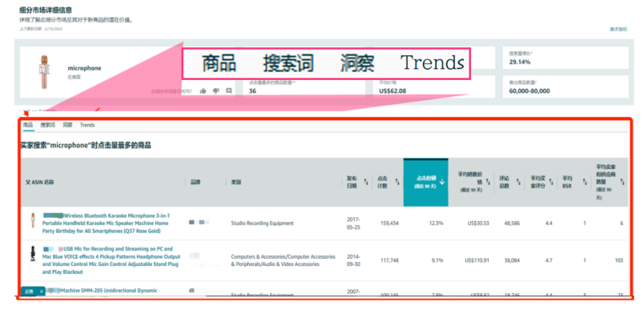Click the release date 2014-09-30

[354, 261]
